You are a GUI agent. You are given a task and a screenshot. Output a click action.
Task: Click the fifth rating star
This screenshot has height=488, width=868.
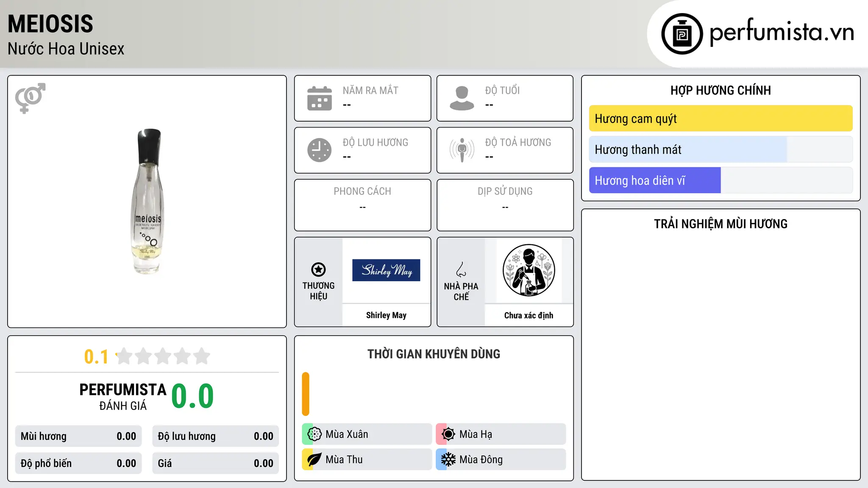pyautogui.click(x=202, y=356)
